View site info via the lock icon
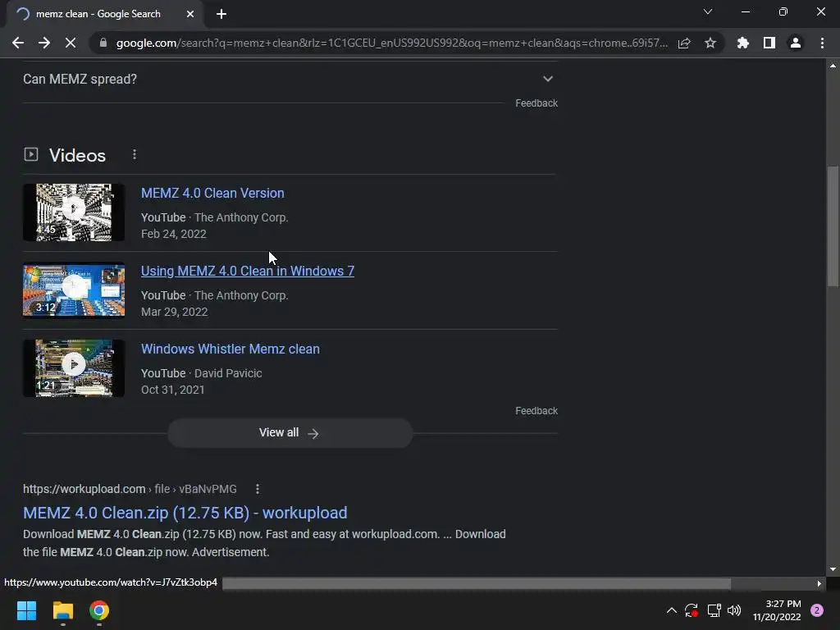The image size is (840, 630). pyautogui.click(x=103, y=43)
